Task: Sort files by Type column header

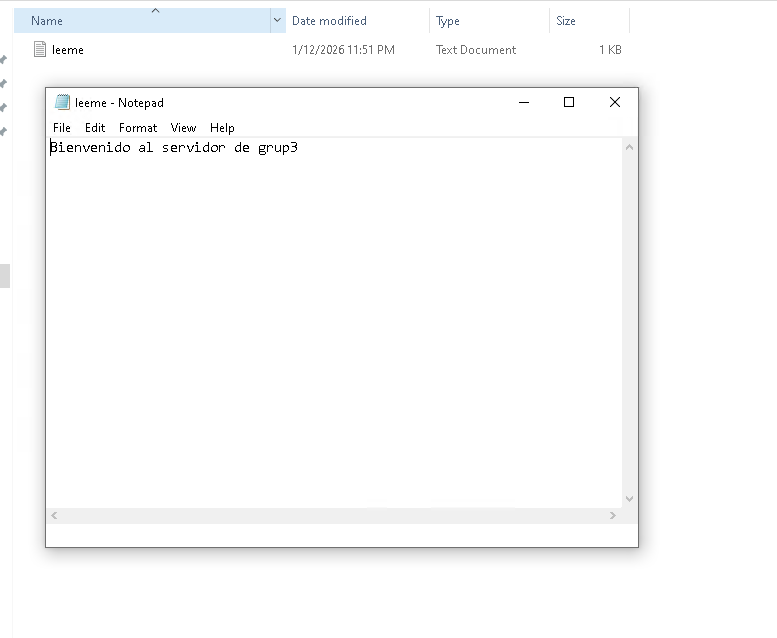Action: [x=448, y=21]
